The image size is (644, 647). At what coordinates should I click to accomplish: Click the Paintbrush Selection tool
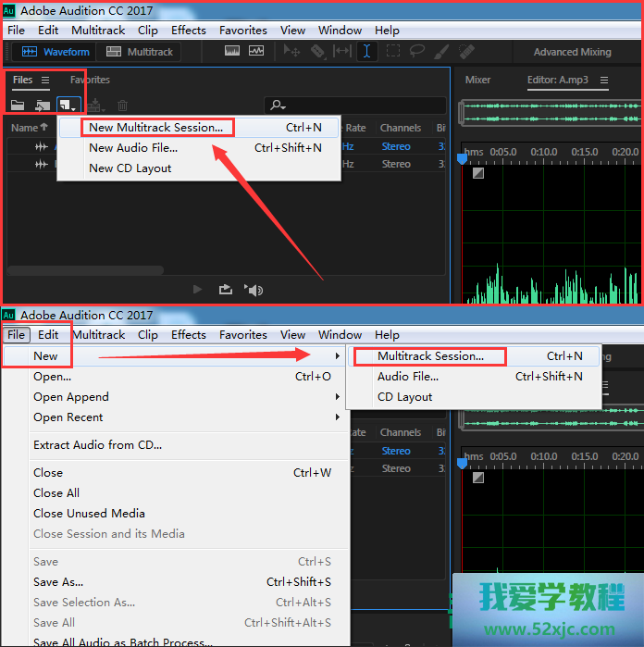pyautogui.click(x=441, y=52)
